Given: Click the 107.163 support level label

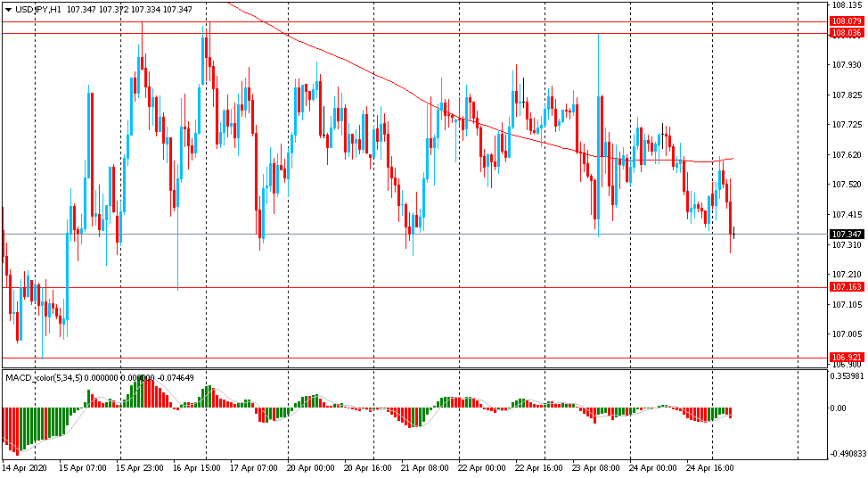Looking at the screenshot, I should coord(847,287).
